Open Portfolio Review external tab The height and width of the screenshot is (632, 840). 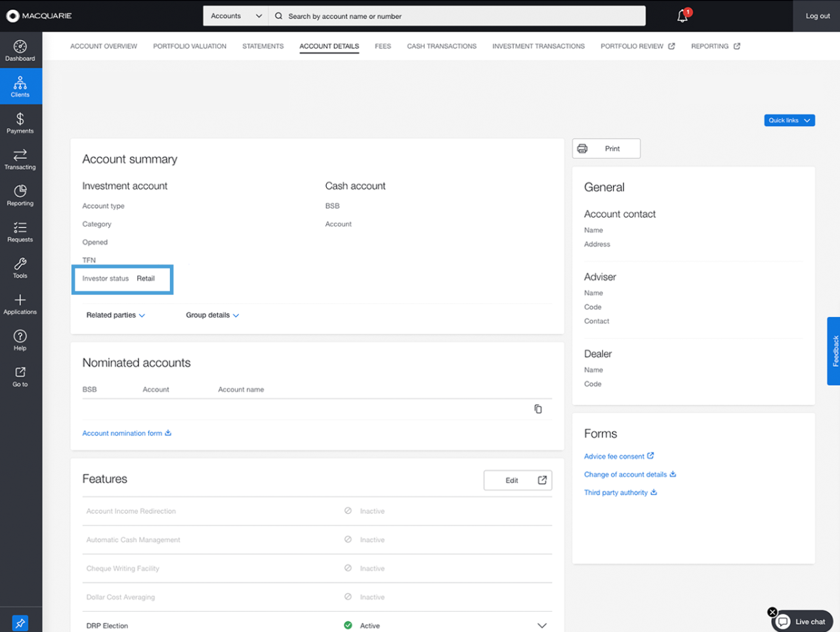tap(637, 46)
